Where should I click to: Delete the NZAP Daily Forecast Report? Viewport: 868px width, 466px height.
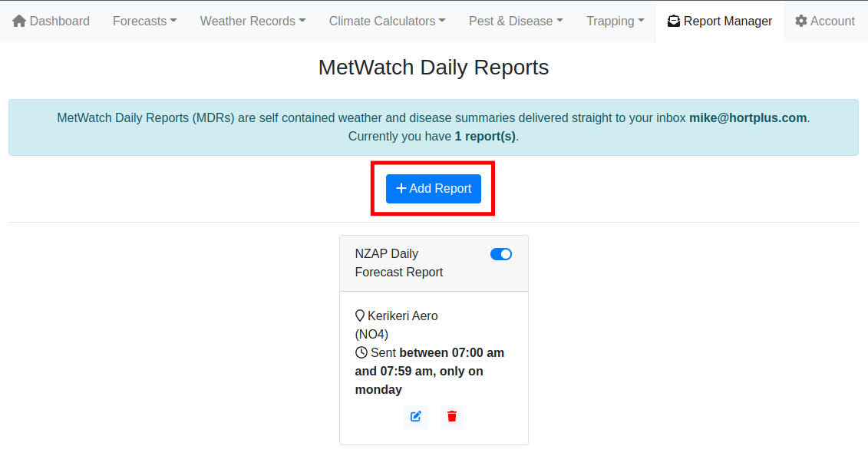pos(452,416)
